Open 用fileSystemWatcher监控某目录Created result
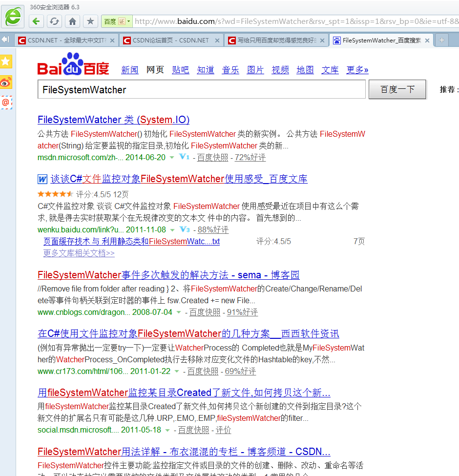459x476 pixels. click(x=184, y=393)
